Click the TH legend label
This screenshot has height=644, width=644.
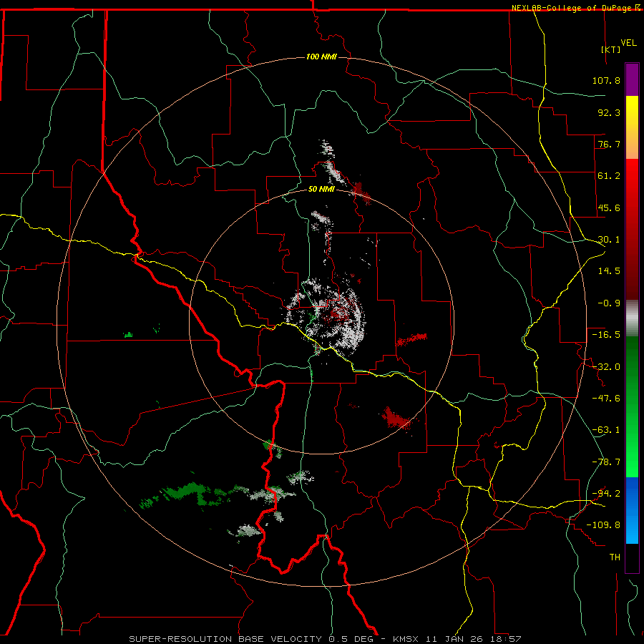[615, 557]
